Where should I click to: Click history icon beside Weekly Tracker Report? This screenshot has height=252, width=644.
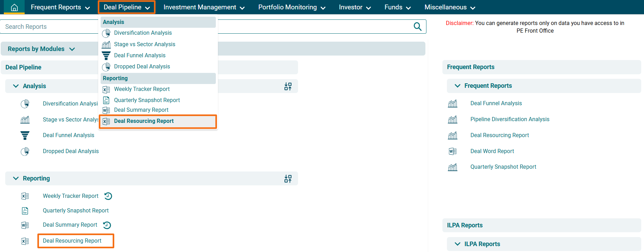pyautogui.click(x=108, y=196)
